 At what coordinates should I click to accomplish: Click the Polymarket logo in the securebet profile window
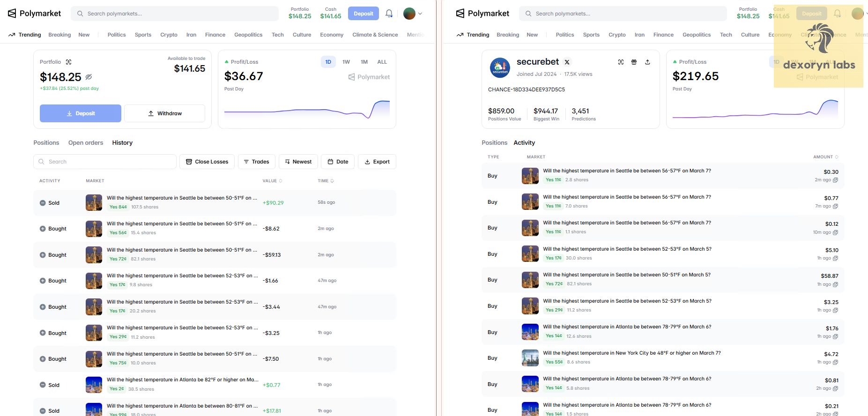482,14
